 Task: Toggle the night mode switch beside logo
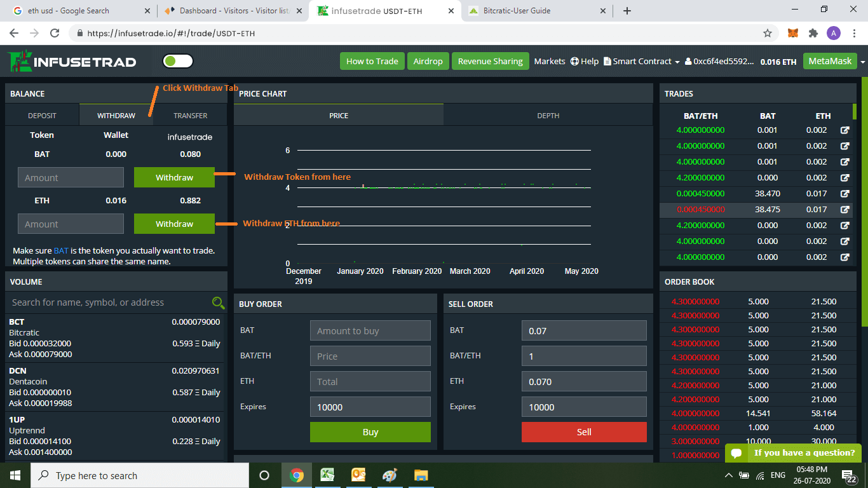[178, 61]
